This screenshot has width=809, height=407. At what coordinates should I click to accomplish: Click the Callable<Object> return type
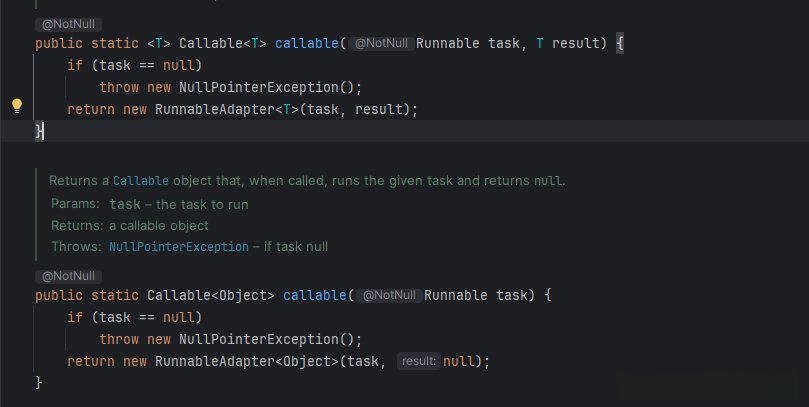click(x=210, y=296)
